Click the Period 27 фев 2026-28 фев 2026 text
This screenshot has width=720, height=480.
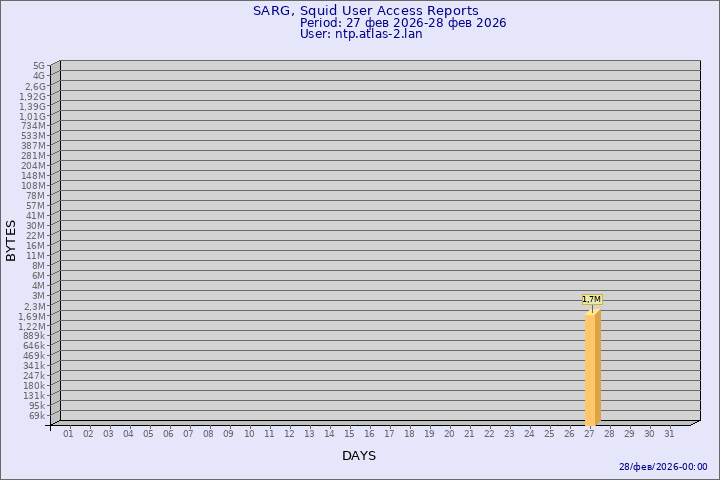coord(403,23)
